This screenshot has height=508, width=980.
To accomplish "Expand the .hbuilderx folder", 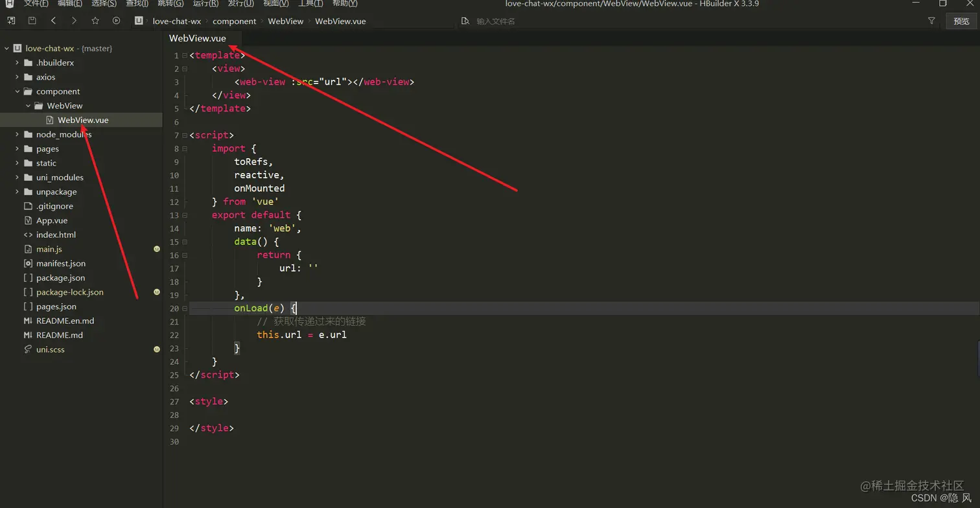I will click(x=17, y=63).
